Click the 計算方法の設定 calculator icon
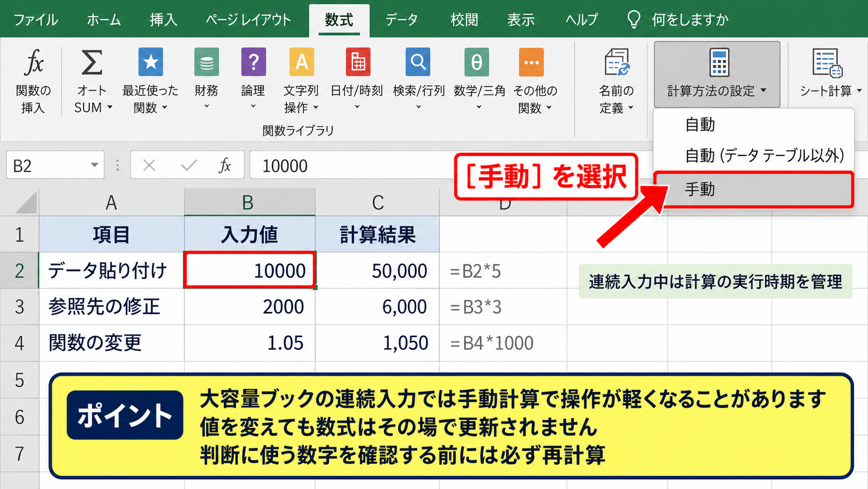Viewport: 868px width, 489px height. 719,62
